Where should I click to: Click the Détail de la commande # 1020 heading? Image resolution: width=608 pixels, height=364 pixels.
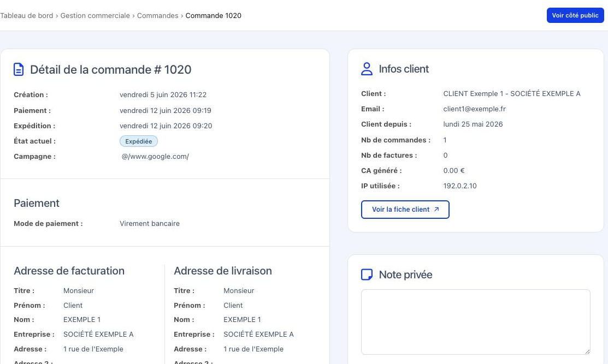tap(110, 70)
